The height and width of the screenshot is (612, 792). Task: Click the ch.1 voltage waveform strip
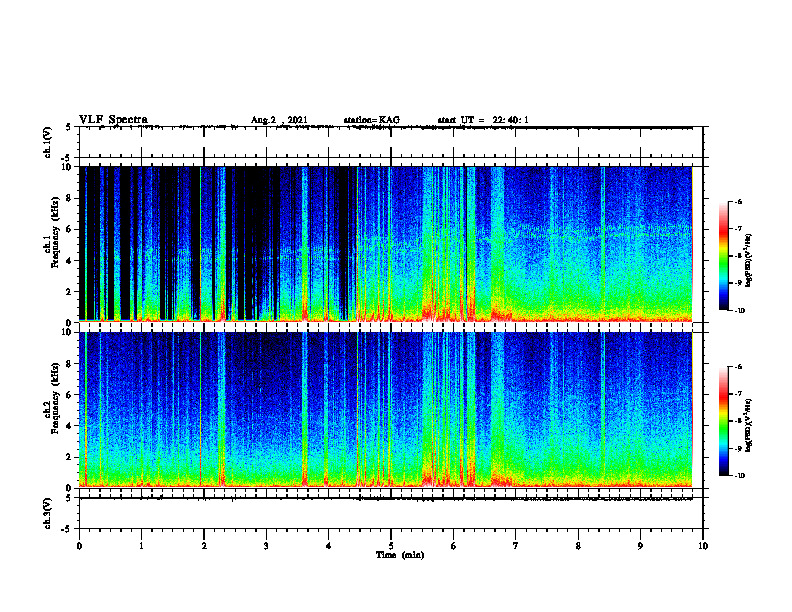click(391, 142)
